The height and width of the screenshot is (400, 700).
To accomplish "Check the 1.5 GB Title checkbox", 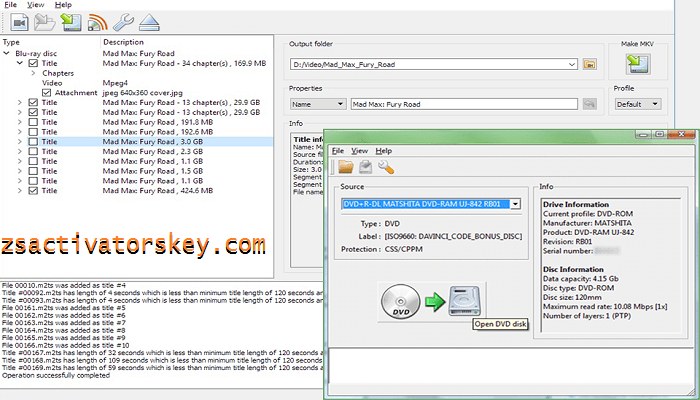I will [33, 171].
